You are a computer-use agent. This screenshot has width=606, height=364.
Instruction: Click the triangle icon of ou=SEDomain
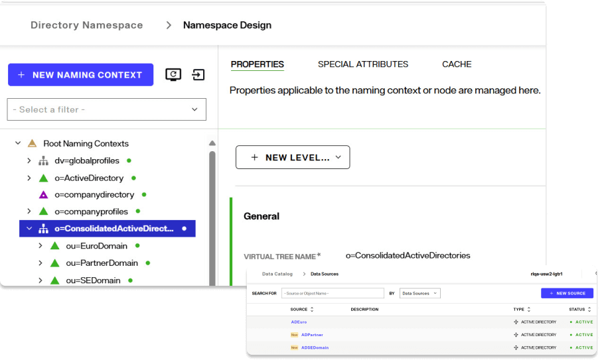pyautogui.click(x=55, y=280)
